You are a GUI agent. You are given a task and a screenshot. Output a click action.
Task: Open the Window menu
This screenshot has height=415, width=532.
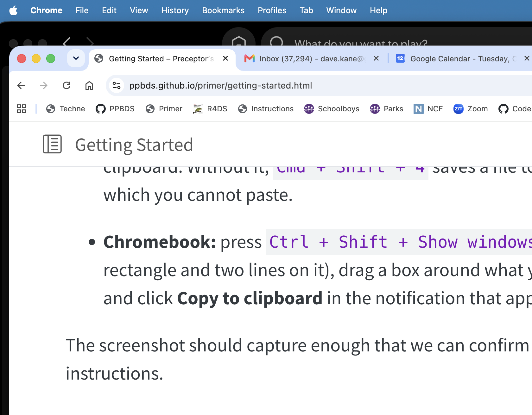pyautogui.click(x=341, y=10)
